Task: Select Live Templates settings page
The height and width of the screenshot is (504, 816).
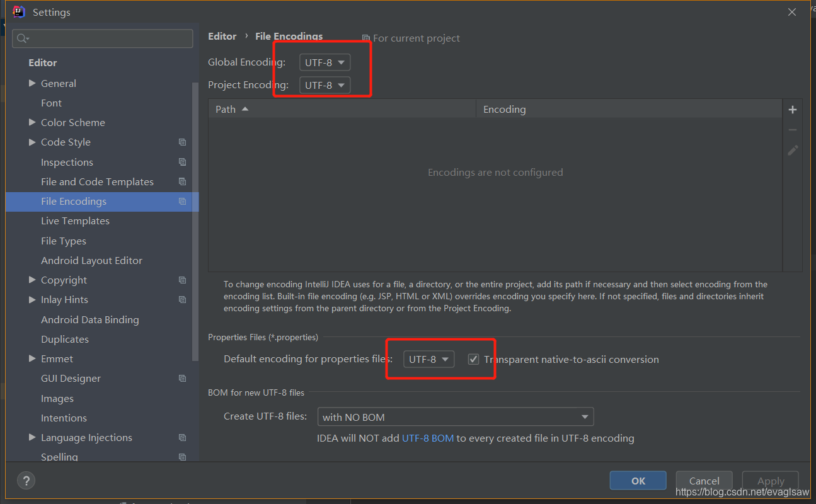Action: [x=75, y=221]
